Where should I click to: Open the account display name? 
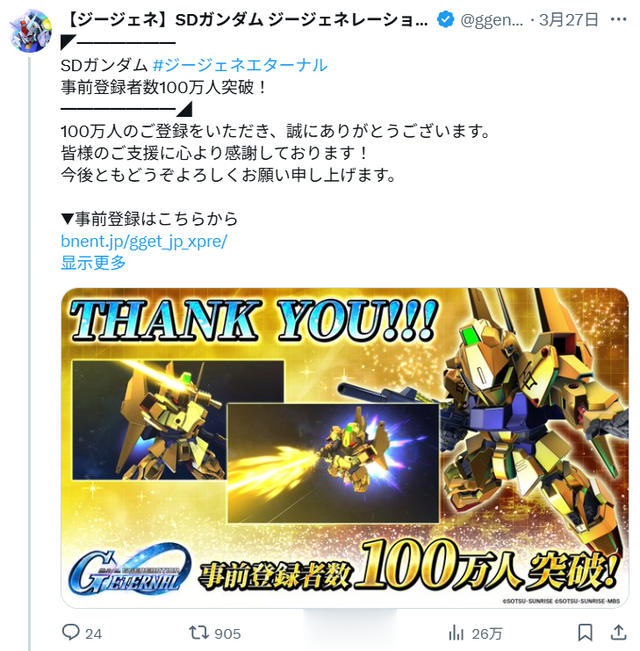point(247,20)
